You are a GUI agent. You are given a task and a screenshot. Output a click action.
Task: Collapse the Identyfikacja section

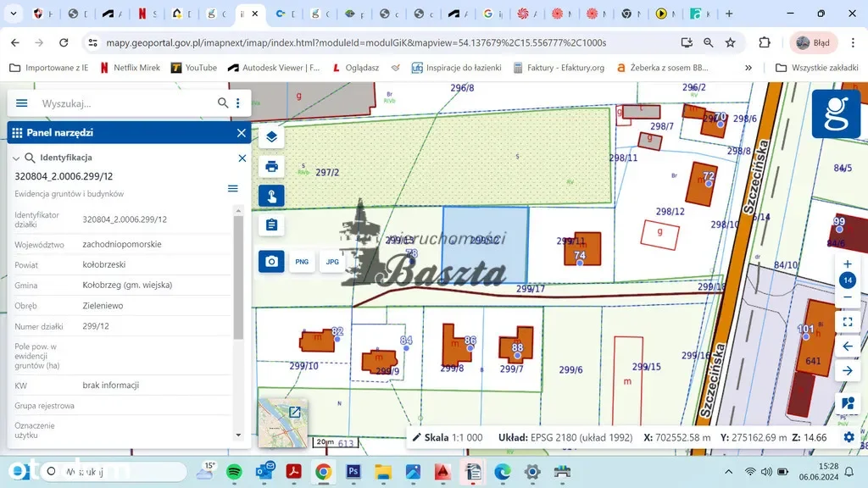(x=16, y=158)
